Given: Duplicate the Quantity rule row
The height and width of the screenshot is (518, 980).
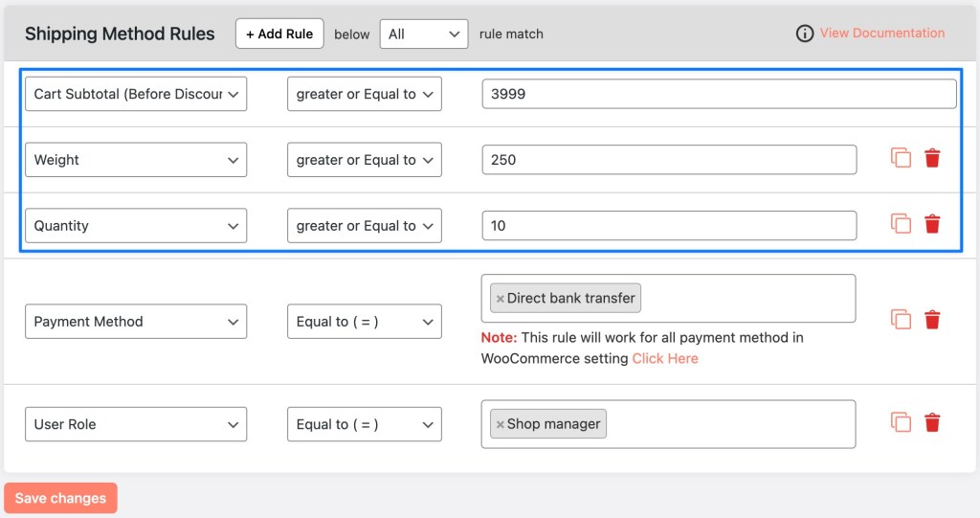Looking at the screenshot, I should 901,224.
